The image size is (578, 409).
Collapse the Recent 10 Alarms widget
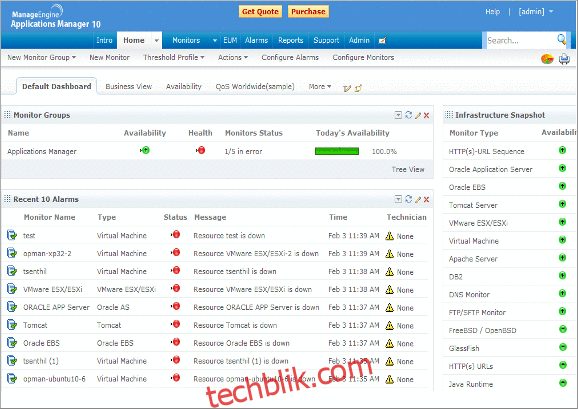[x=398, y=199]
